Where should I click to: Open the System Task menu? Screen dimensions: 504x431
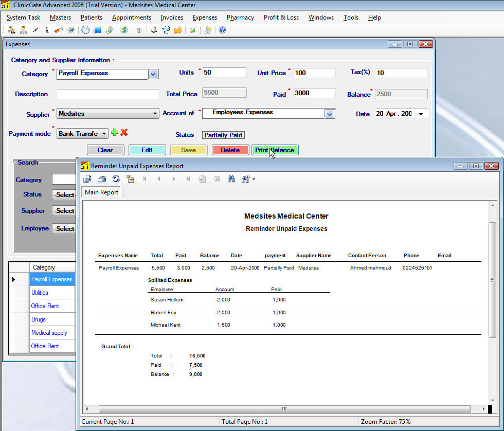point(24,17)
